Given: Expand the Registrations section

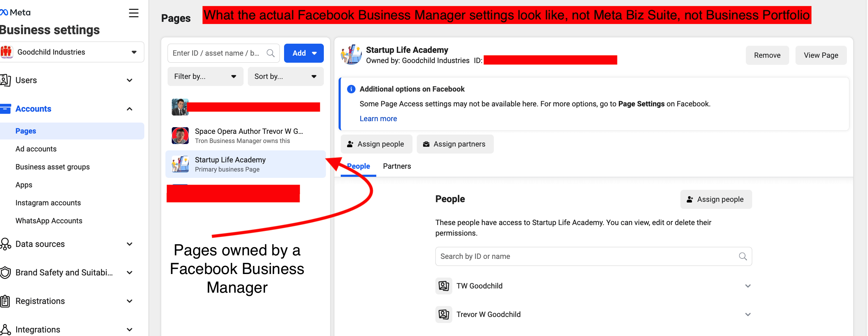Looking at the screenshot, I should click(130, 301).
